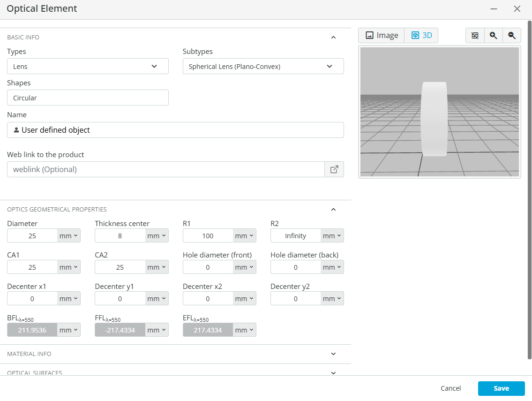
Task: Open the web link external icon
Action: click(334, 169)
